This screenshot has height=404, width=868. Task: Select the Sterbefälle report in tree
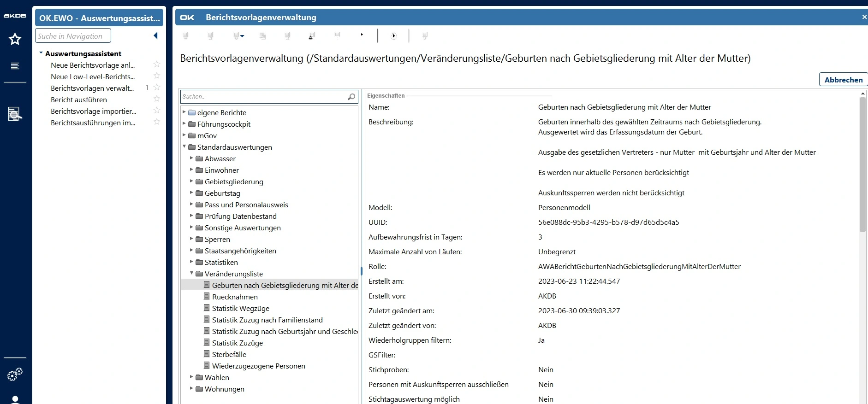coord(229,354)
